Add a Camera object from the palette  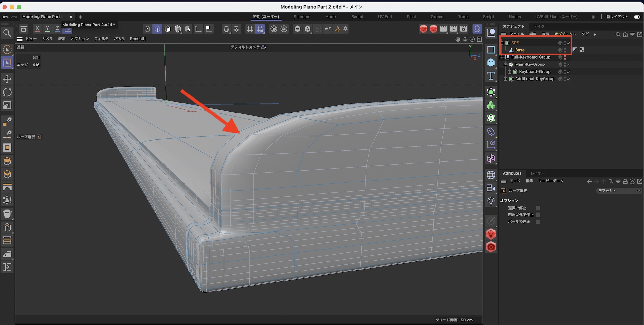click(491, 188)
